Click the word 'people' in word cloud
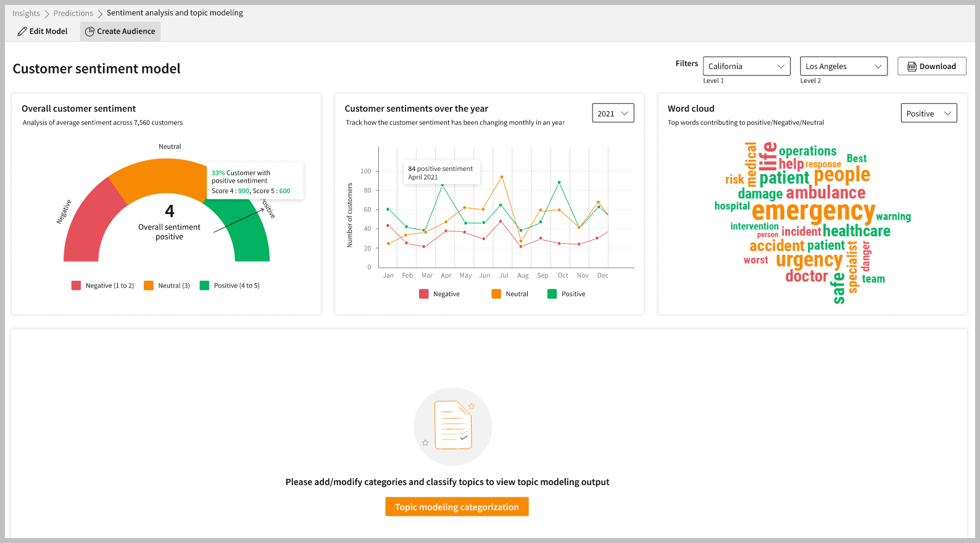980x543 pixels. tap(842, 175)
